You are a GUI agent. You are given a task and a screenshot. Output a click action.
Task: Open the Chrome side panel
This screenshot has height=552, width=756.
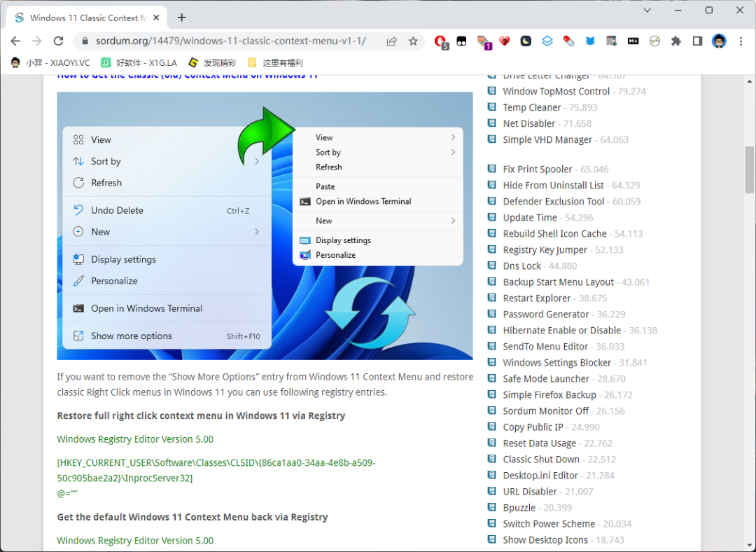coord(697,41)
